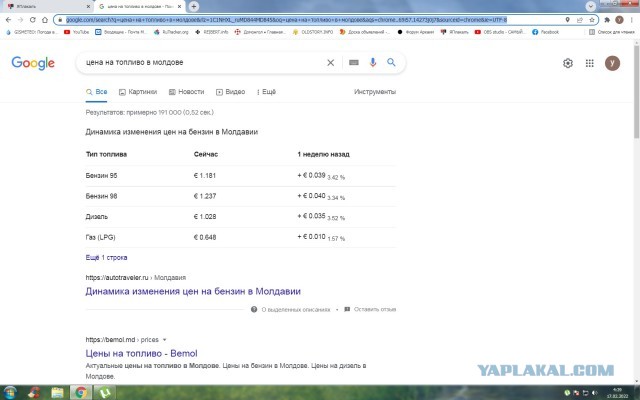This screenshot has width=640, height=400.
Task: Click the taskbar clock
Action: coord(616,393)
